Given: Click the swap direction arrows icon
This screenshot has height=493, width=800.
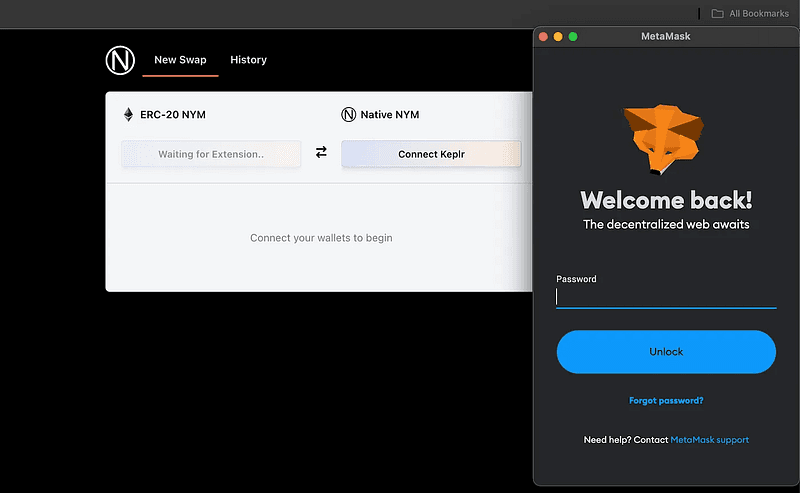Looking at the screenshot, I should (321, 153).
